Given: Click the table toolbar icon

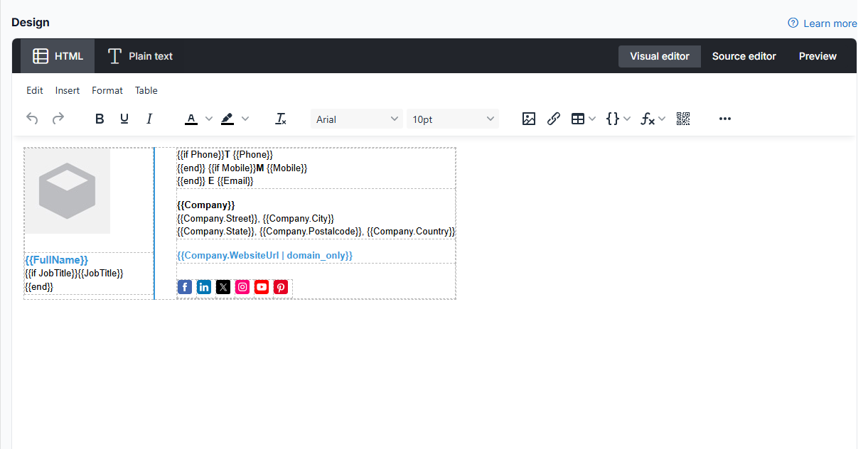Looking at the screenshot, I should point(578,119).
